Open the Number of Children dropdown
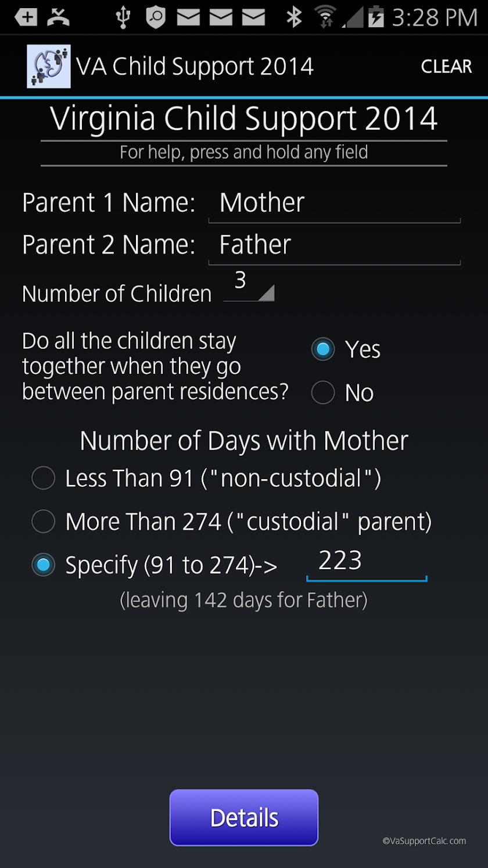 coord(248,287)
